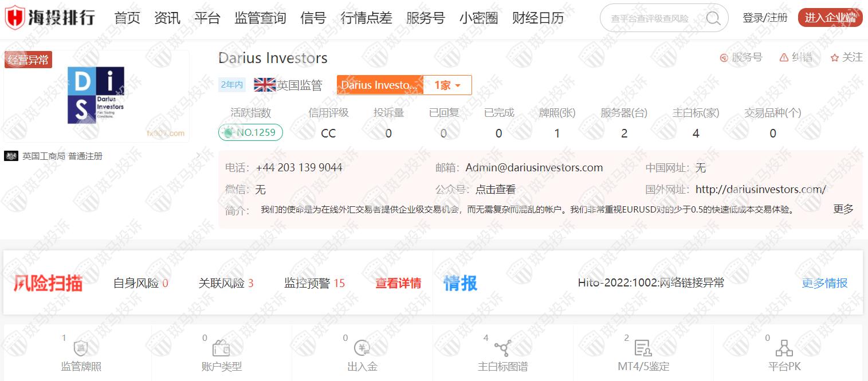Open 行情点差 in navigation

pos(366,18)
